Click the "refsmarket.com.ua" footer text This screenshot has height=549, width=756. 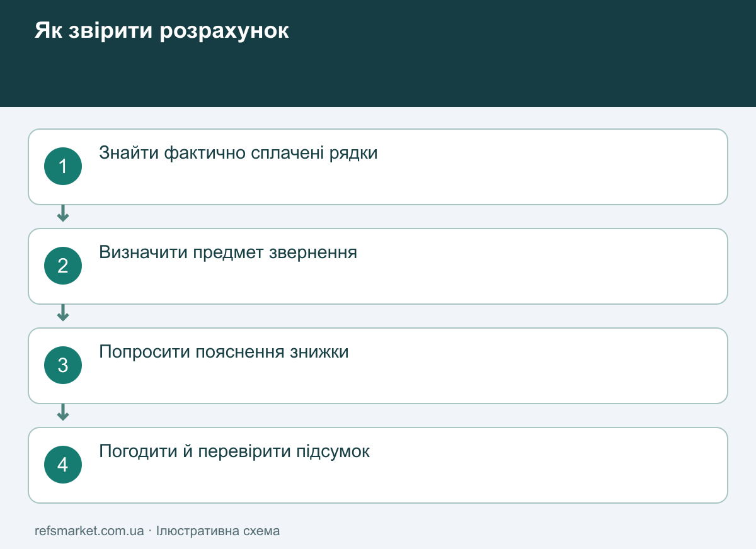[x=89, y=531]
